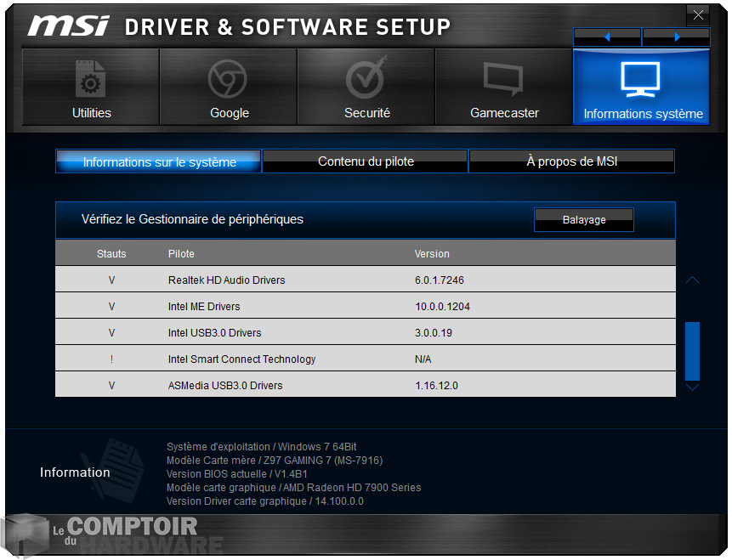Click the scroll down arrow of driver list

pyautogui.click(x=692, y=387)
